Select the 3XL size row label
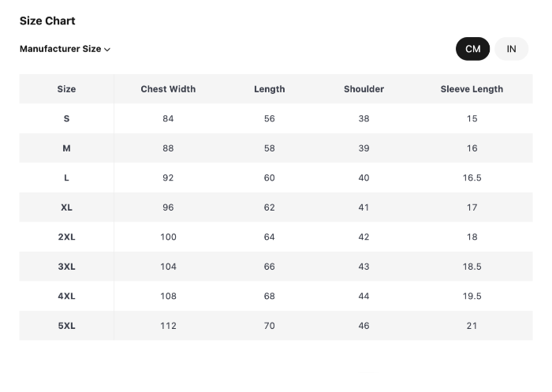The image size is (552, 392). click(66, 267)
